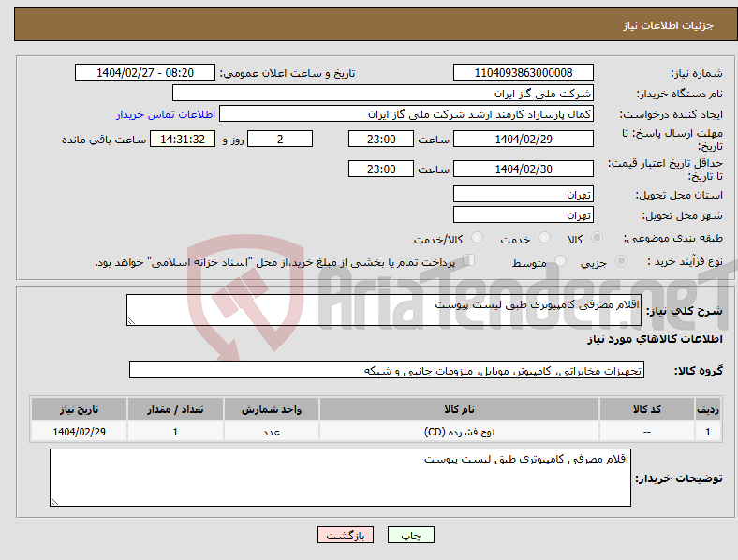738x560 pixels.
Task: Click the بازگشت (Back) button
Action: pos(346,535)
